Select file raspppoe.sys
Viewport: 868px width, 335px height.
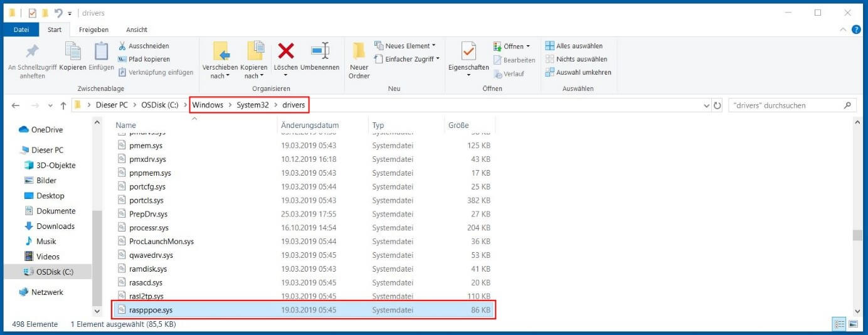[x=303, y=310]
